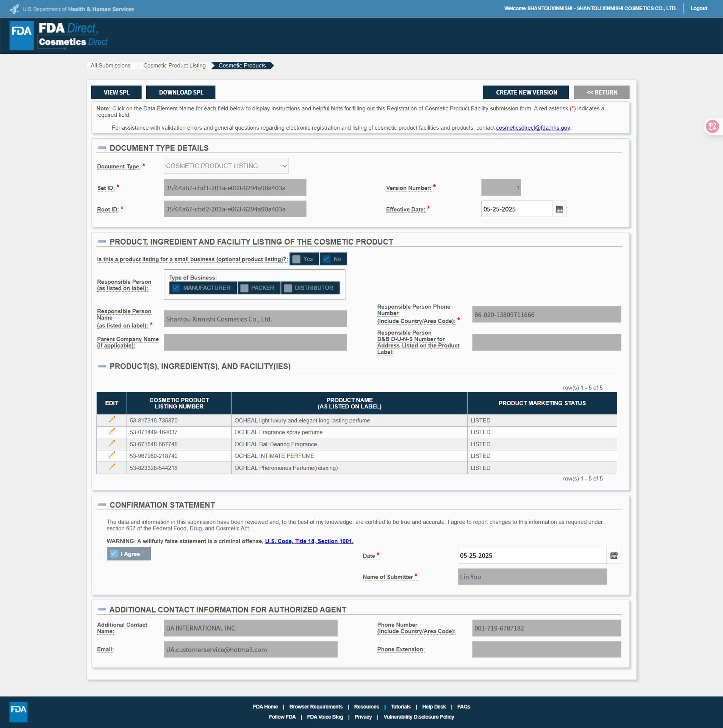The image size is (723, 728).
Task: Toggle the MANUFACTURER business type
Action: click(203, 288)
